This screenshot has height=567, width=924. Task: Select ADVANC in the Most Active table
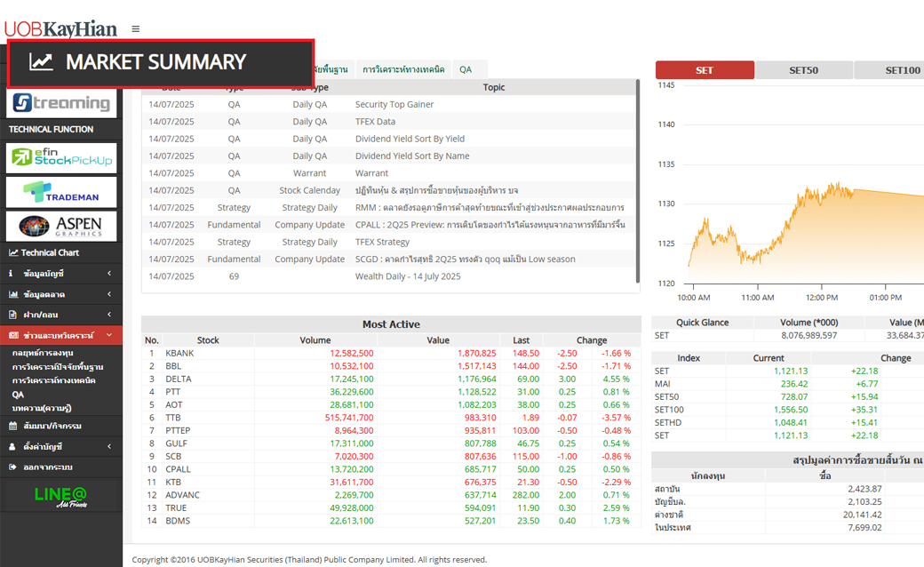(x=182, y=495)
